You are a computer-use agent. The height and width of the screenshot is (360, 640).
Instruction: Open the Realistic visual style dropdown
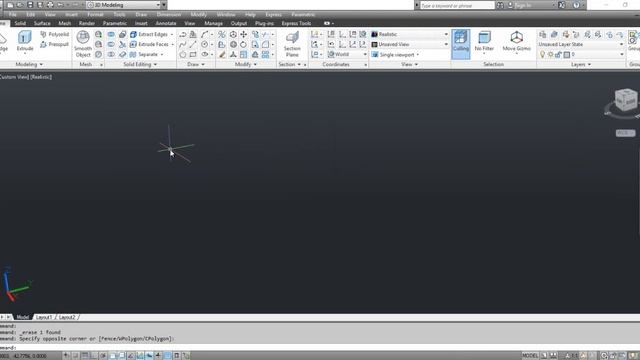point(410,34)
